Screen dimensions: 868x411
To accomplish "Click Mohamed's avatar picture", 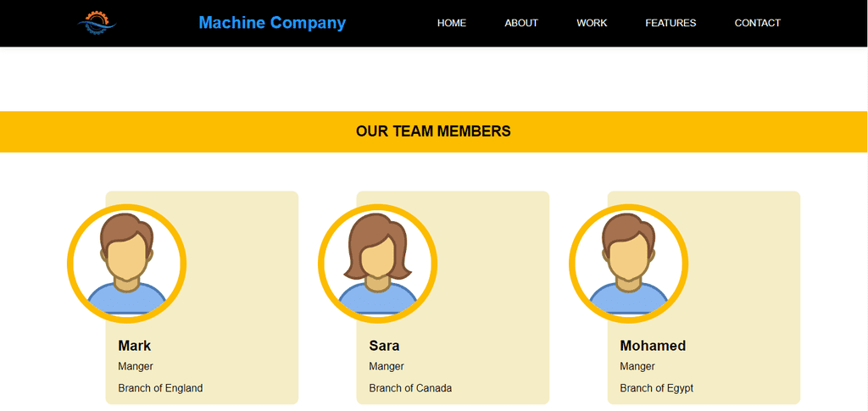I will pyautogui.click(x=629, y=264).
